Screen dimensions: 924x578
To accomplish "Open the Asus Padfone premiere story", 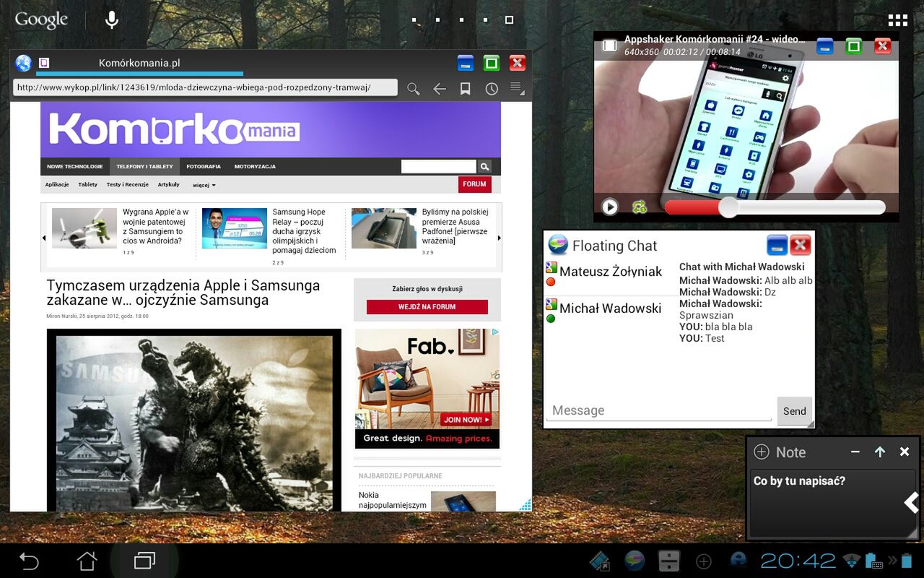I will pos(456,226).
